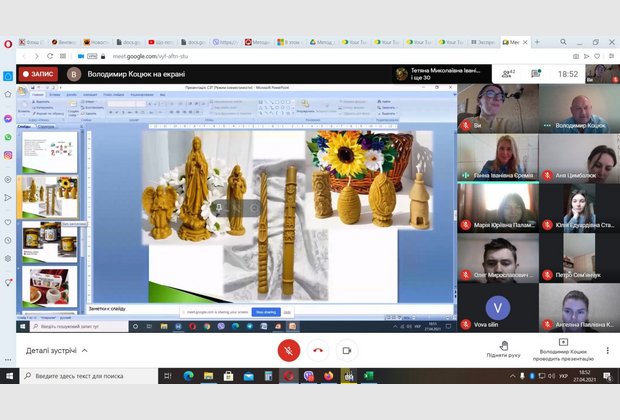Open a new browser tab

[x=537, y=42]
